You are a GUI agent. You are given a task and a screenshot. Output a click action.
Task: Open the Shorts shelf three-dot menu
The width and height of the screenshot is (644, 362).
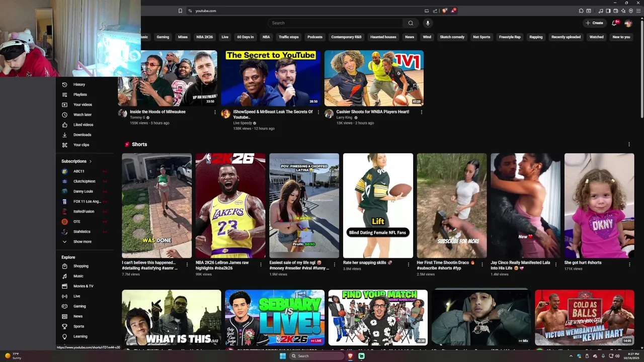[x=629, y=144]
